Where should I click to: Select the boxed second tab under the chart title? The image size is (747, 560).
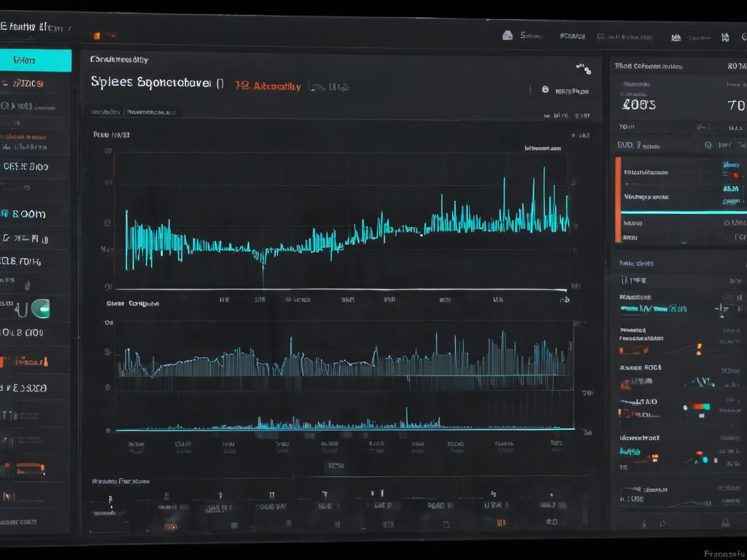[152, 112]
